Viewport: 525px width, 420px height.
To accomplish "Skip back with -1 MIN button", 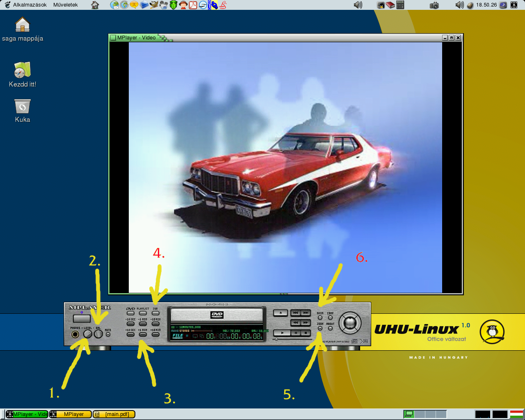I will [x=143, y=324].
